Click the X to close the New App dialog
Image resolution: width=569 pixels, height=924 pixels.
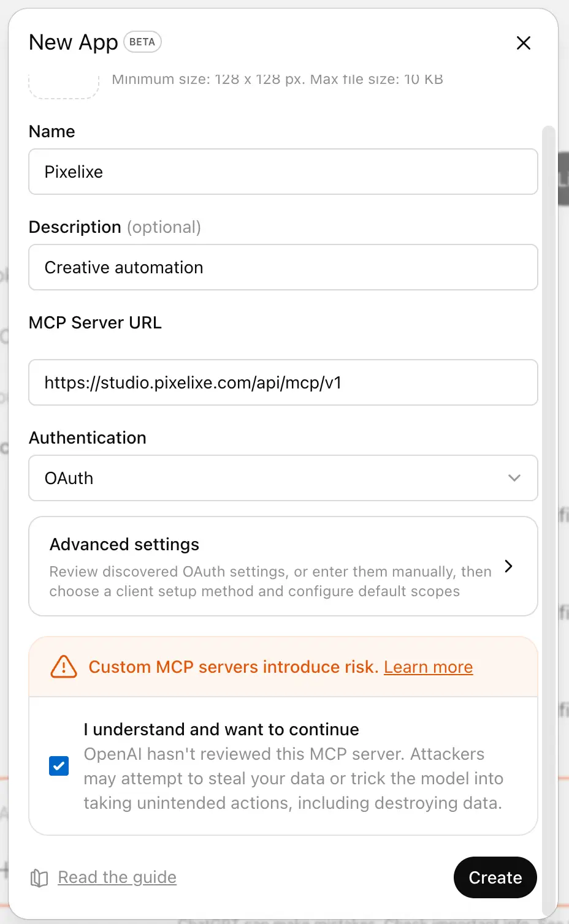click(523, 43)
